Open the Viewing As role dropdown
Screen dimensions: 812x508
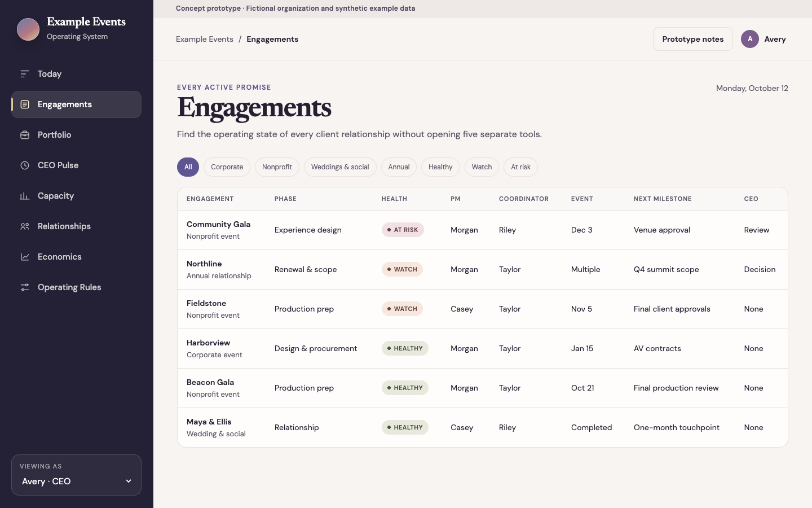click(x=77, y=481)
